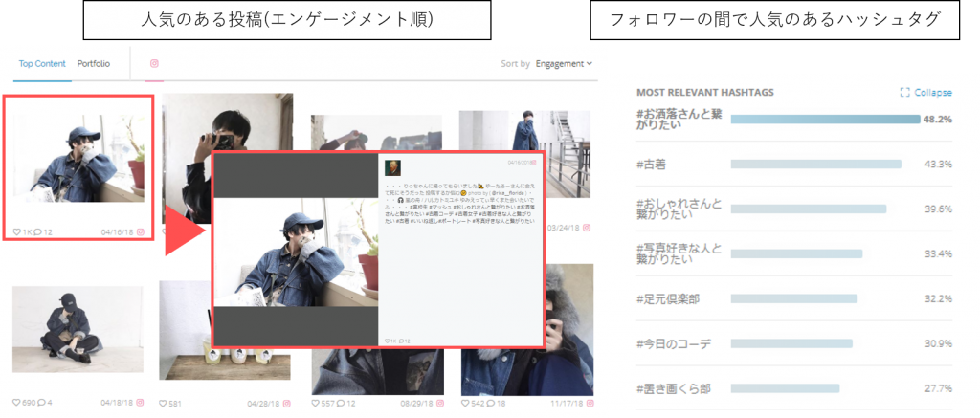
Task: Click Instagram icon on the 11/17/18 post
Action: (x=588, y=403)
